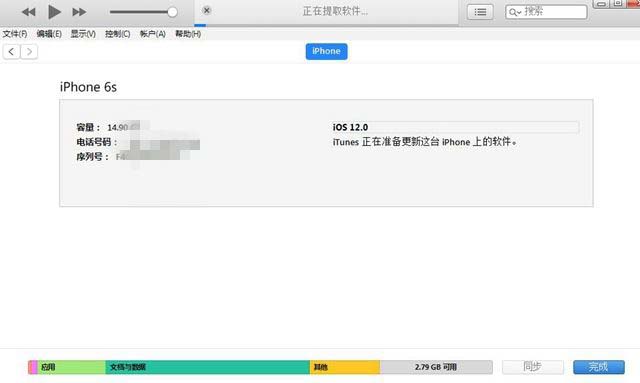Click the 正在提取软件 progress status text
Image resolution: width=640 pixels, height=383 pixels.
(x=335, y=11)
